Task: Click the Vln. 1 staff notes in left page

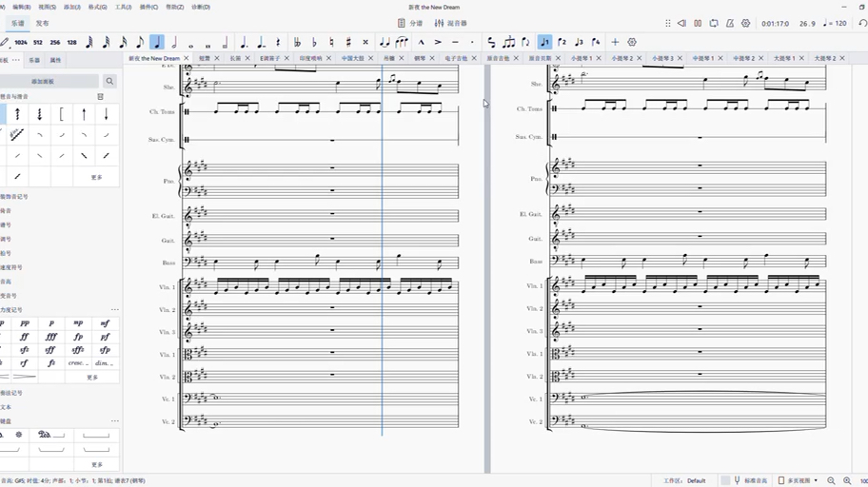Action: point(286,285)
